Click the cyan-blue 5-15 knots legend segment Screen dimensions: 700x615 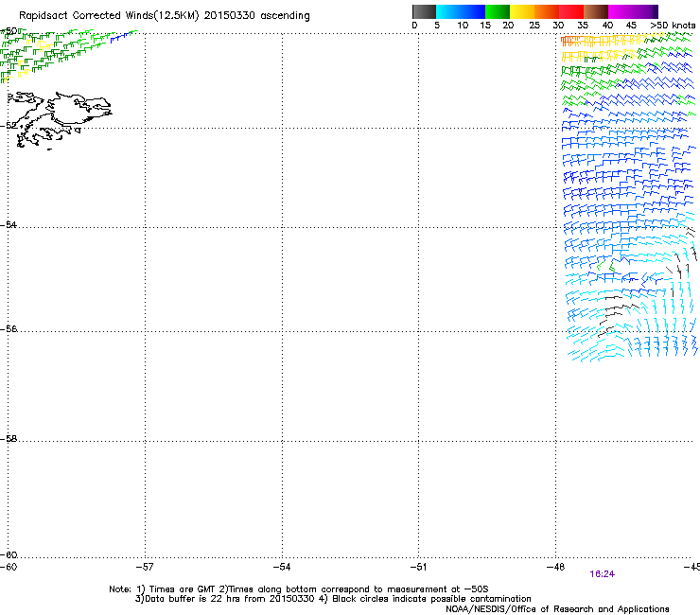[461, 11]
